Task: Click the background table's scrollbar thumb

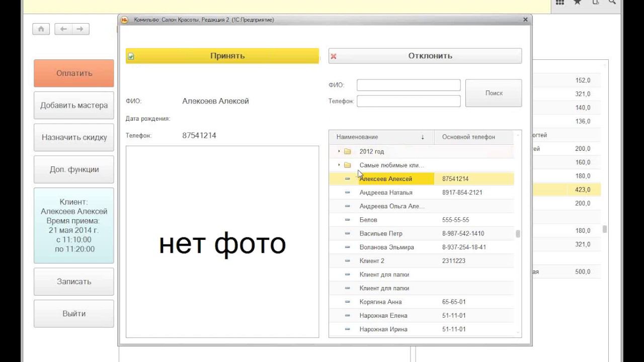Action: tap(605, 229)
